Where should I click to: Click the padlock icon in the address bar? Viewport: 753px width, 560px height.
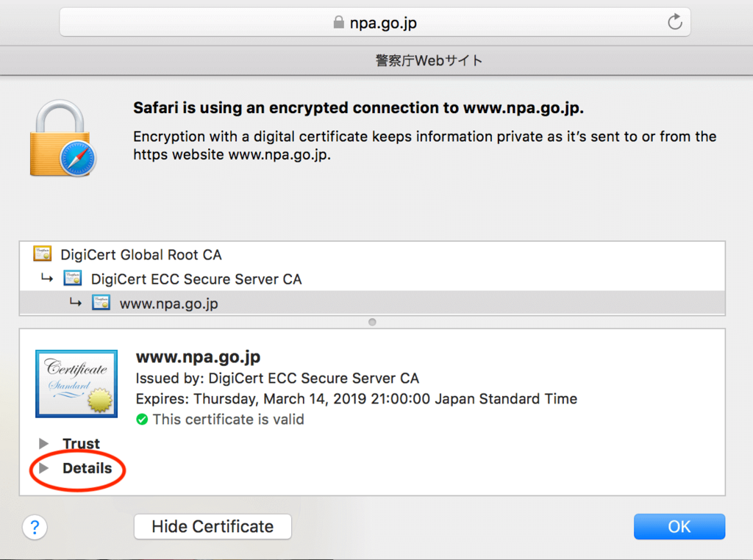click(338, 22)
